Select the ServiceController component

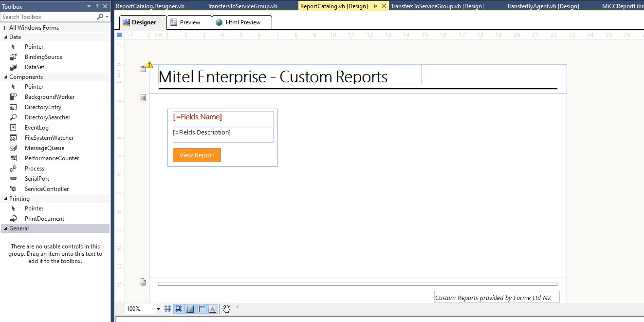55,189
